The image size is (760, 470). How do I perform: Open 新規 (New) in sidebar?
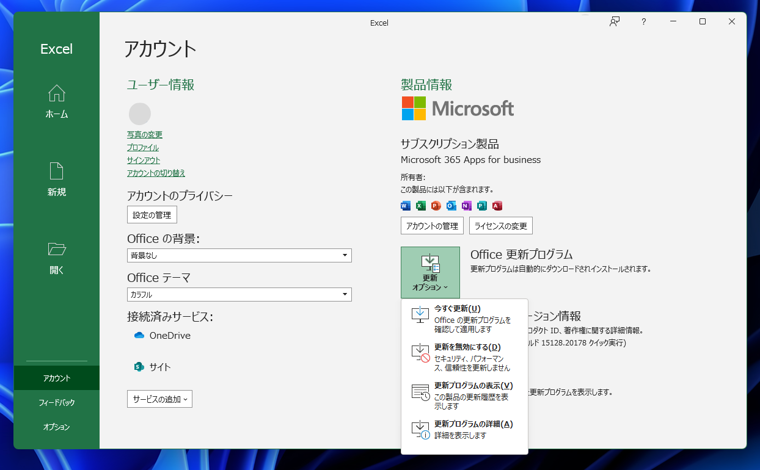pyautogui.click(x=57, y=179)
